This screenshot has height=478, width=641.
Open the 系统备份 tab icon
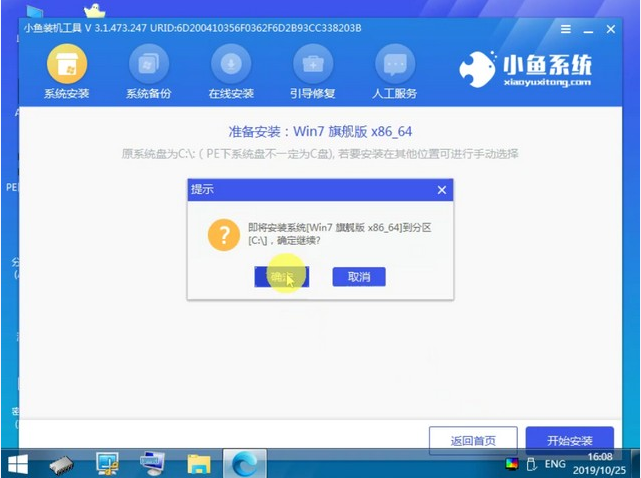[x=149, y=64]
